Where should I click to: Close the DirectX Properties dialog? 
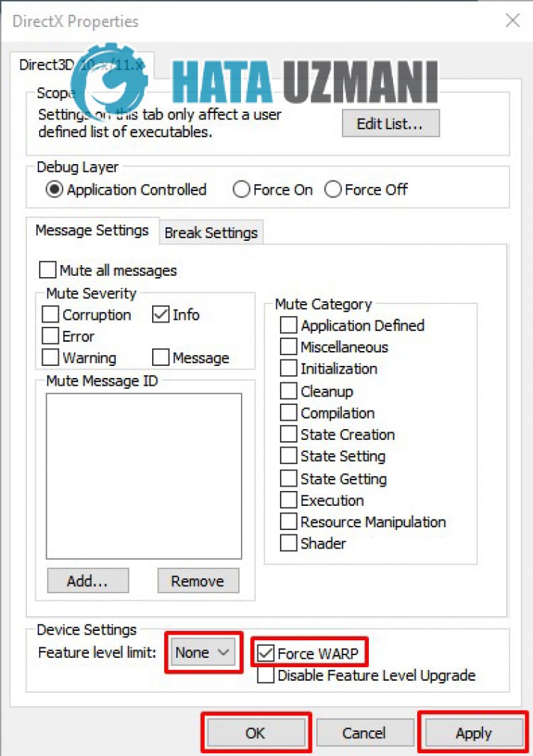512,21
